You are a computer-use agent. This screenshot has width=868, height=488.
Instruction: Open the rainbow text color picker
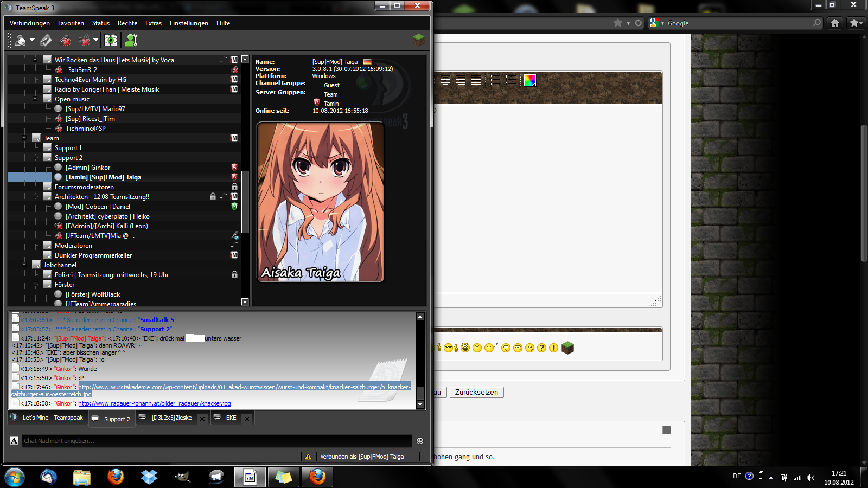pyautogui.click(x=529, y=80)
